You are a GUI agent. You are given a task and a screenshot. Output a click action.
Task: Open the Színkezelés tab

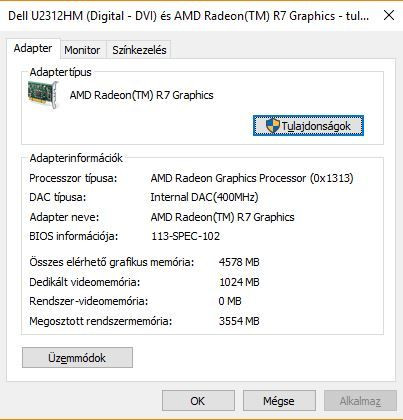139,50
